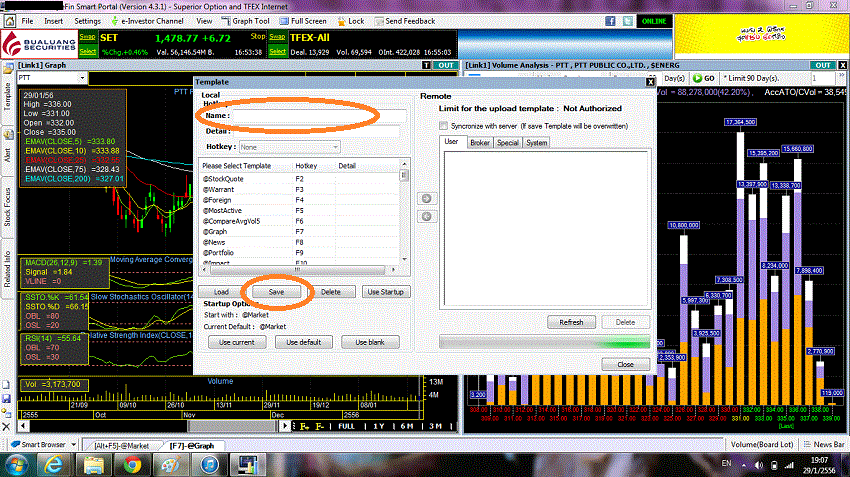Click the template list vertical scrollbar
The height and width of the screenshot is (477, 850).
403,211
